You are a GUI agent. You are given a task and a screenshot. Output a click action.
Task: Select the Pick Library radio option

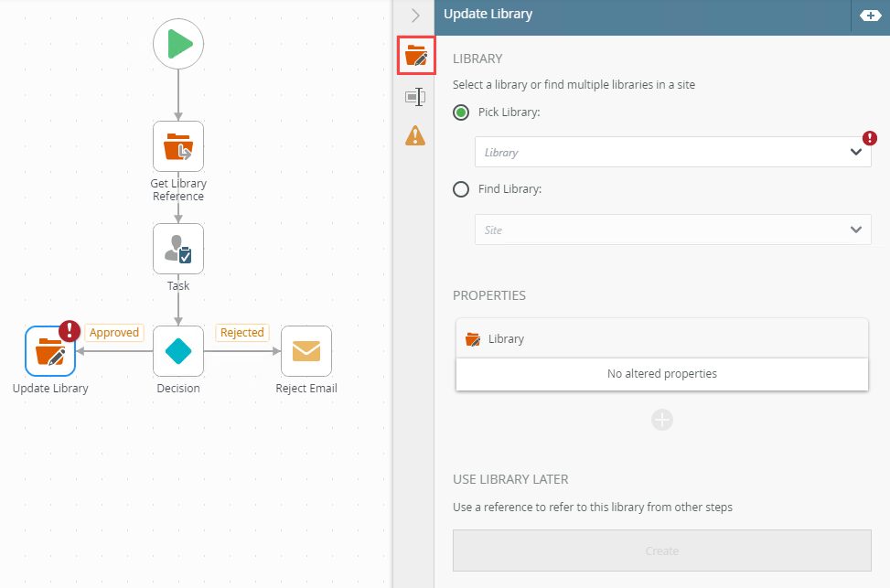[462, 112]
